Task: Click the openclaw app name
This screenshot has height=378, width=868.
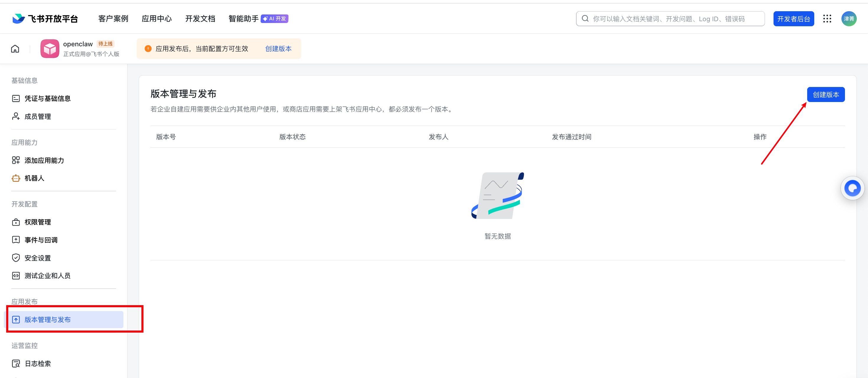Action: coord(78,44)
